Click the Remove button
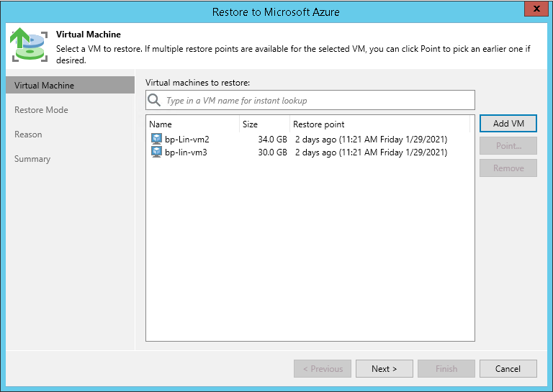Screen dimensions: 553x392 click(x=508, y=168)
